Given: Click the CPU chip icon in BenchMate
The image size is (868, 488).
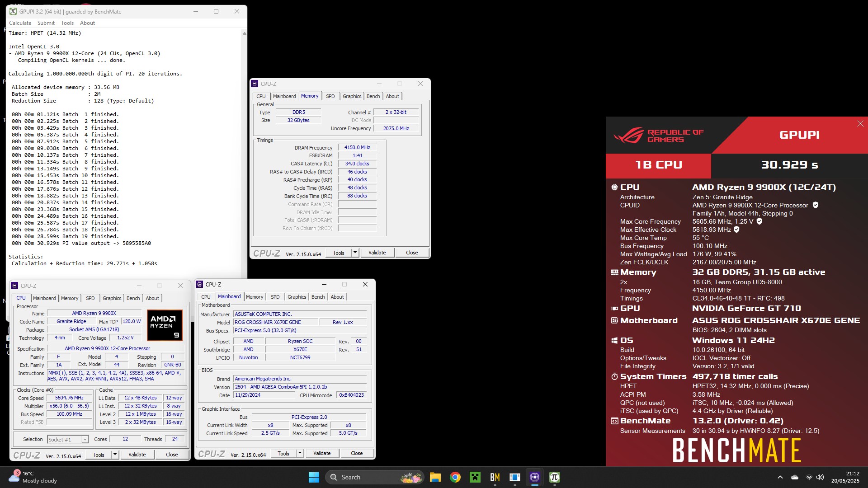Looking at the screenshot, I should [614, 187].
